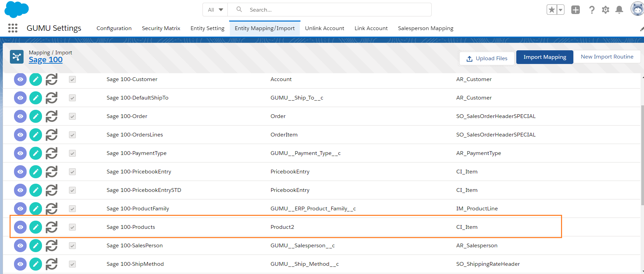Switch to the Entity Setting tab

click(x=208, y=28)
